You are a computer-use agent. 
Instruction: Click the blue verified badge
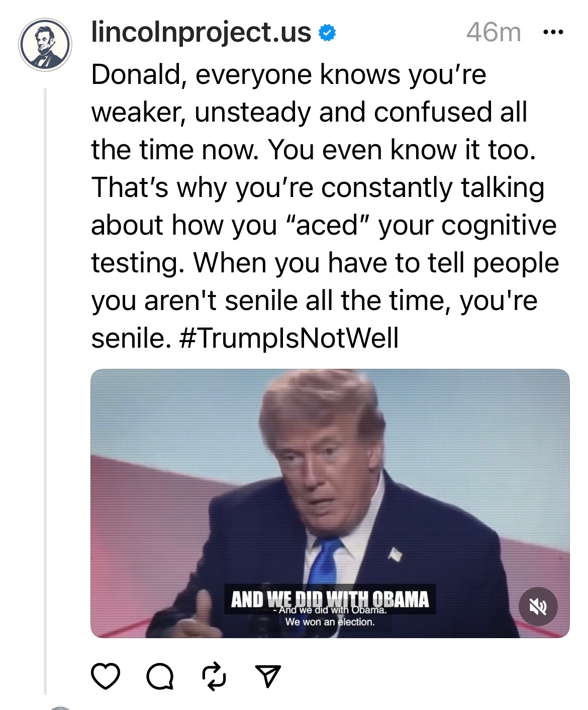[327, 33]
